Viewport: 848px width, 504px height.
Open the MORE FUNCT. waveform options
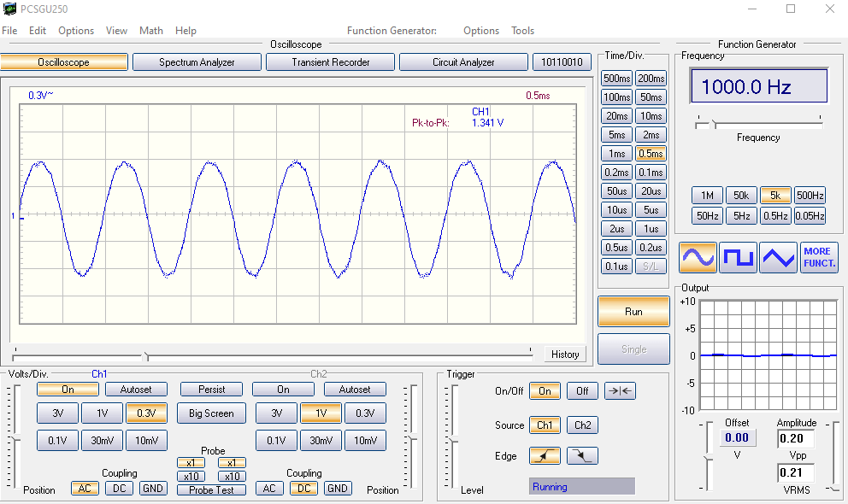click(818, 257)
